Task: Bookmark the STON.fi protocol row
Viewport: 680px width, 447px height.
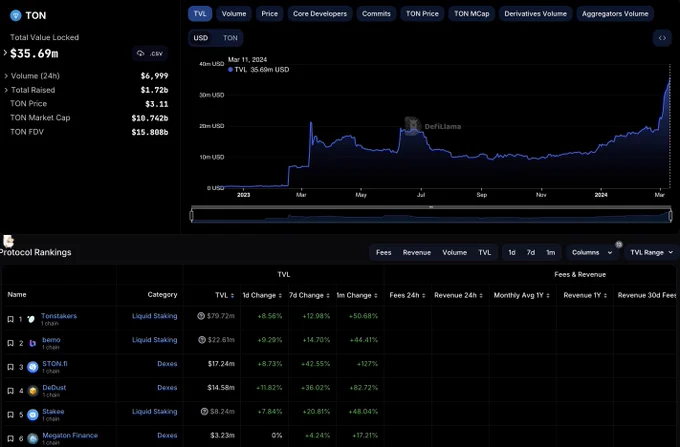Action: [x=10, y=367]
